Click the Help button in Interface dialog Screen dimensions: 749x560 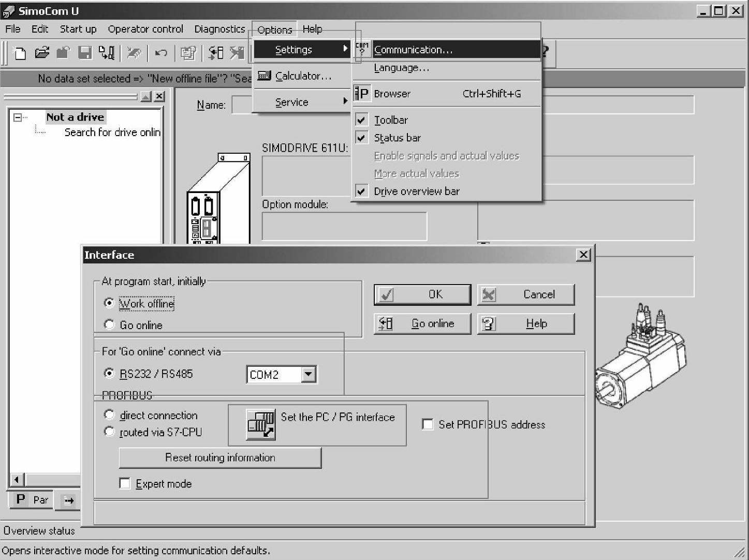(526, 323)
